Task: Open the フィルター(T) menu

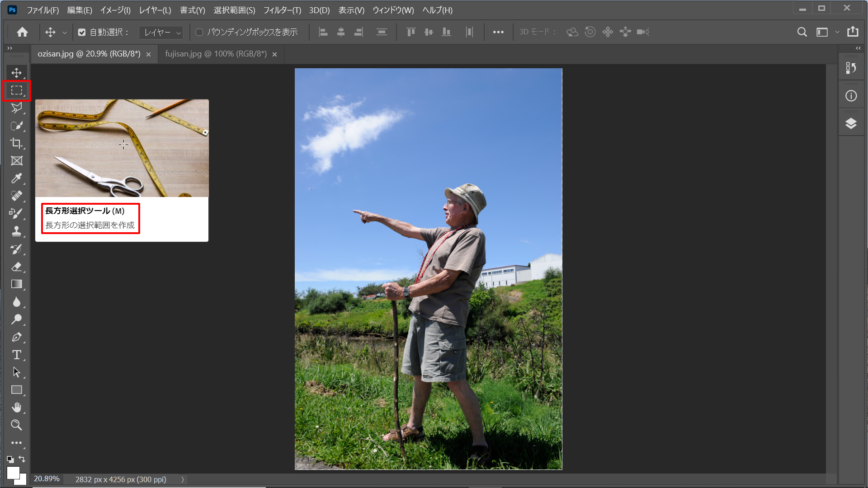Action: pos(282,10)
